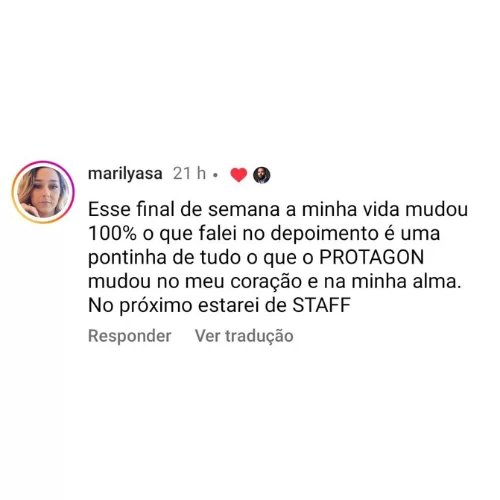Viewport: 500px width, 500px height.
Task: Click the red heart like icon
Action: 239,175
